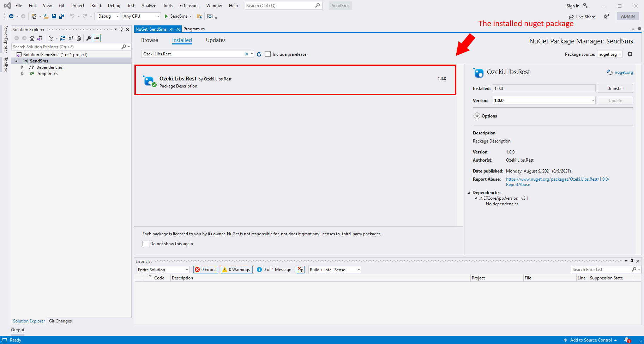
Task: Open a file with the folder icon
Action: click(x=46, y=16)
